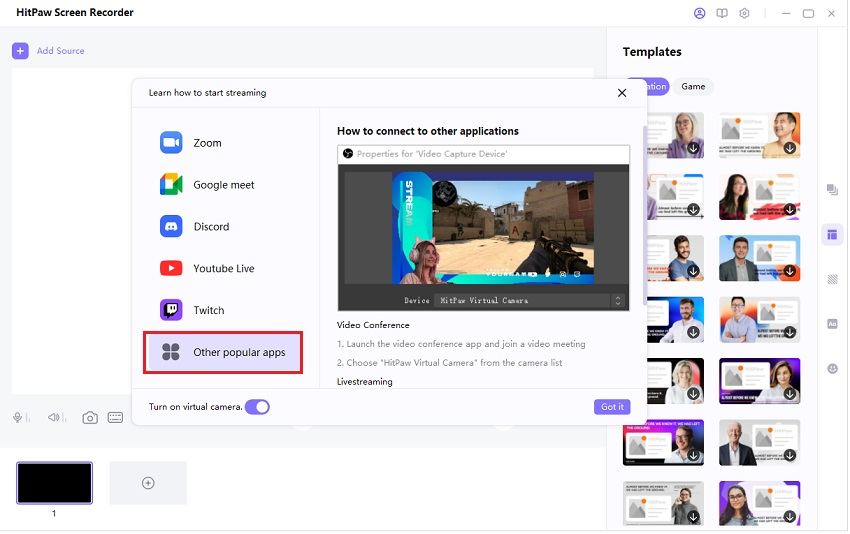Click the Templates layout icon in right sidebar
Screen dimensions: 850x534
(x=832, y=235)
